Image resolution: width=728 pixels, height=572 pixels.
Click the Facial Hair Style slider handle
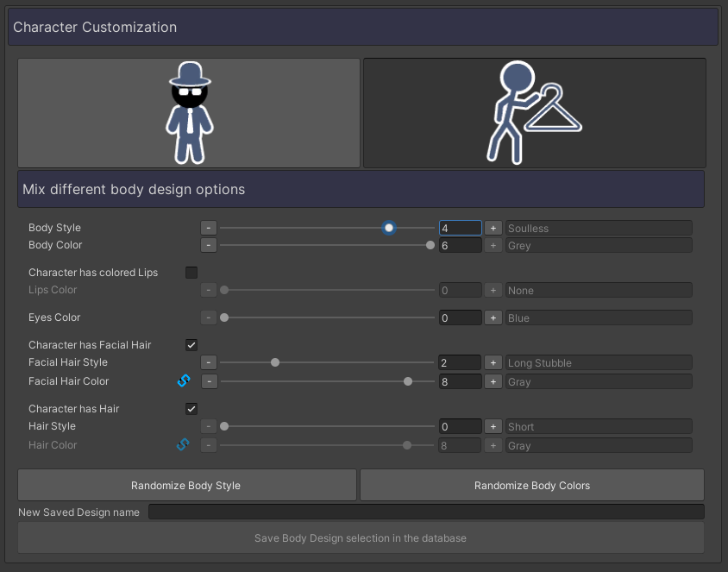point(275,362)
